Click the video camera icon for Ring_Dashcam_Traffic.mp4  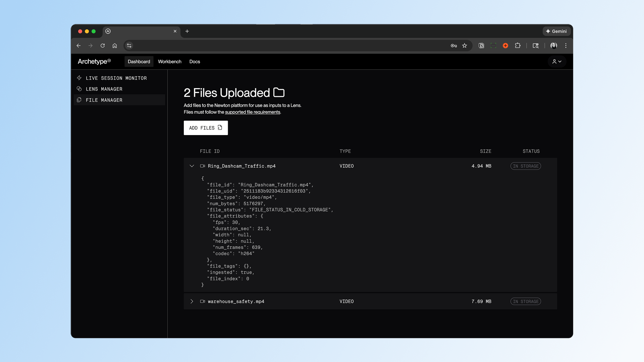(203, 166)
